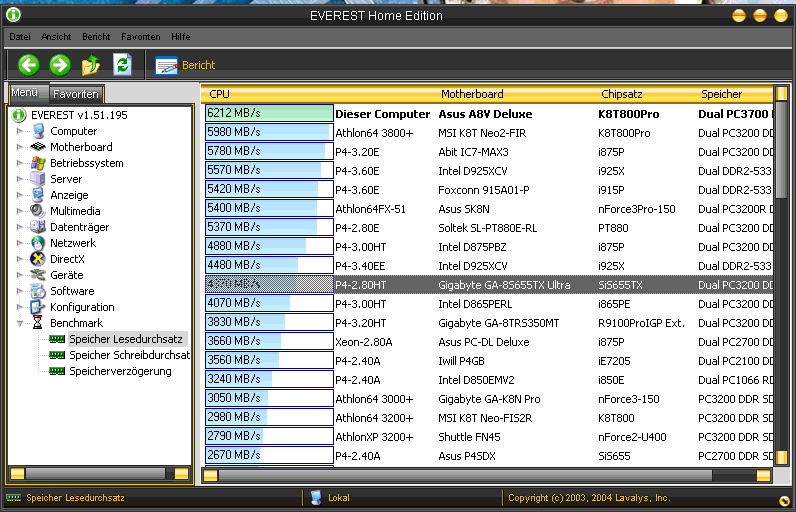
Task: Select the Software disc icon
Action: pos(38,291)
